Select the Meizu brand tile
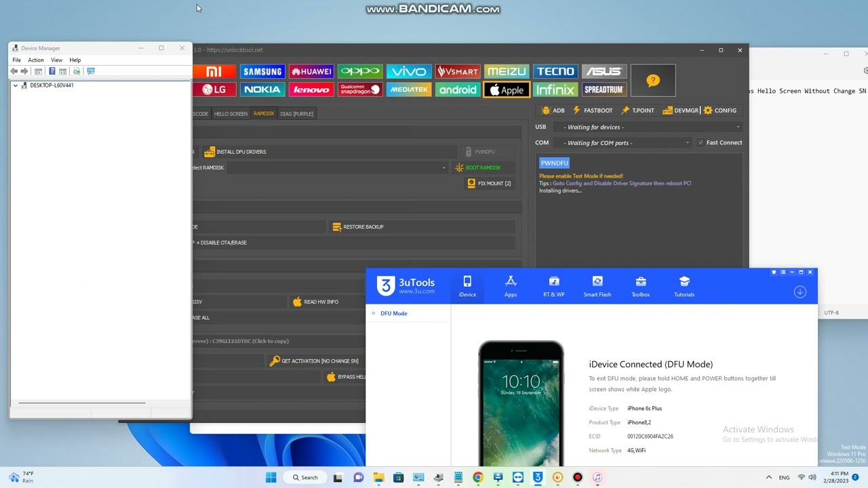This screenshot has height=488, width=868. [507, 71]
